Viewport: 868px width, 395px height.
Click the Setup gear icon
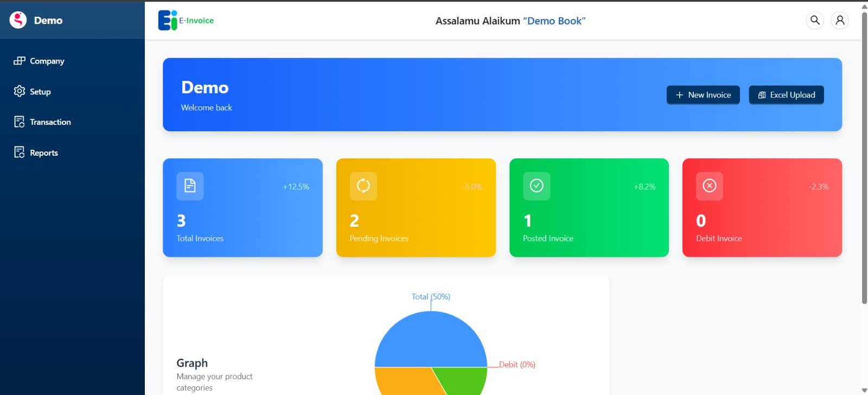click(x=20, y=91)
